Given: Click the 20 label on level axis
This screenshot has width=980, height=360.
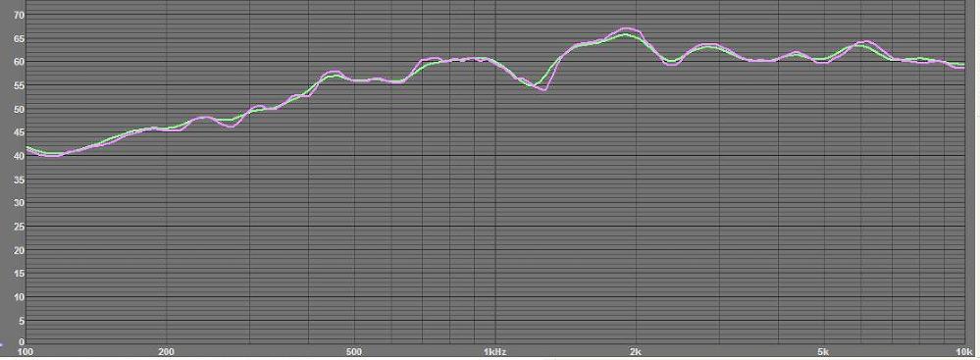Looking at the screenshot, I should pyautogui.click(x=19, y=250).
